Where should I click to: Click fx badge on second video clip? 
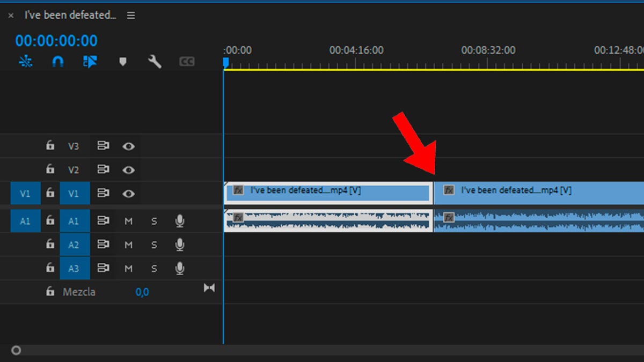click(x=449, y=190)
